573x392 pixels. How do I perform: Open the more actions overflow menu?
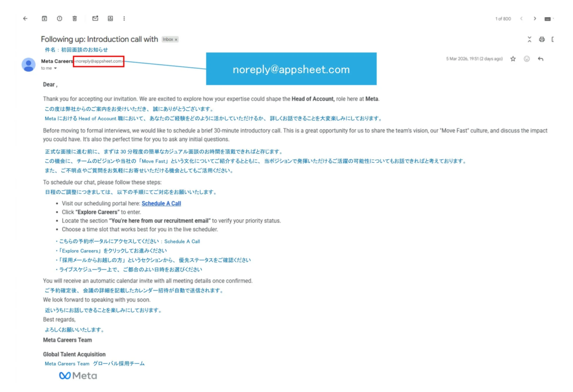(125, 18)
